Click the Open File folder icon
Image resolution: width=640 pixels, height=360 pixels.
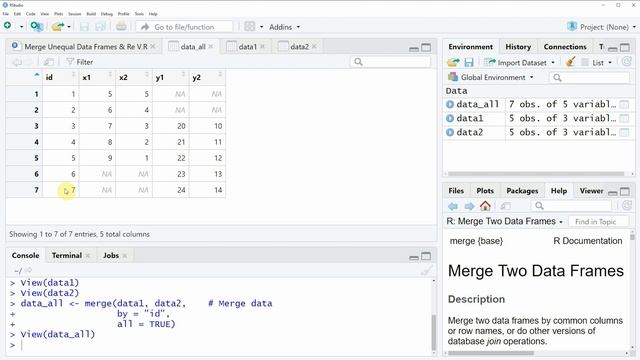[x=58, y=27]
